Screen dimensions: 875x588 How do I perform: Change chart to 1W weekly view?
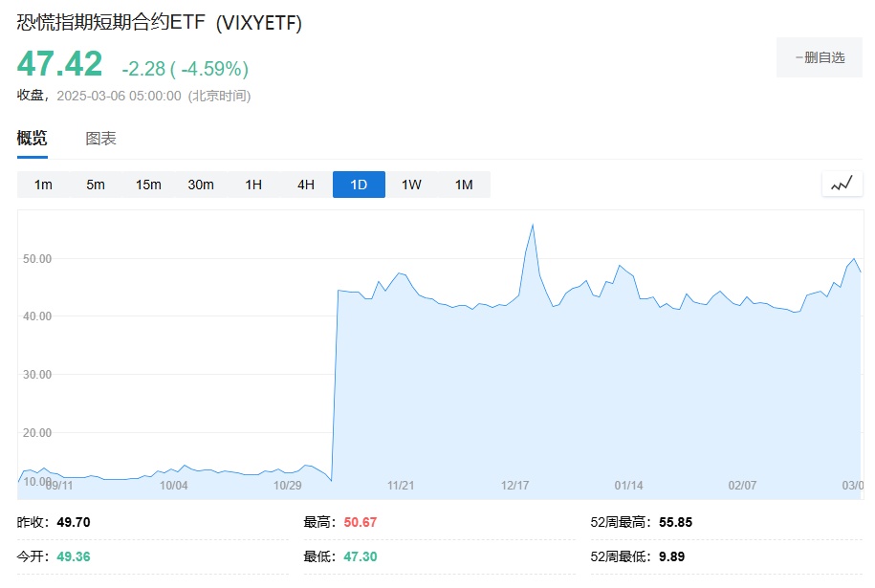[x=411, y=185]
